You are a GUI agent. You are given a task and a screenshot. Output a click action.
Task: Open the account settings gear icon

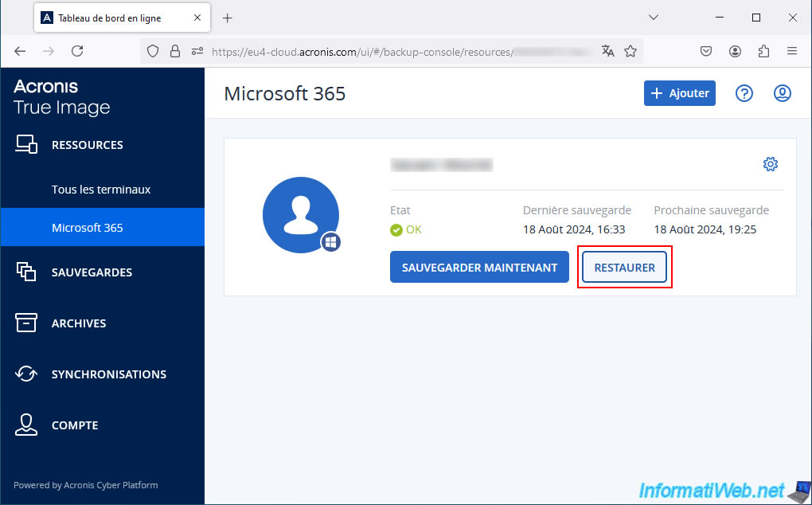pos(771,164)
